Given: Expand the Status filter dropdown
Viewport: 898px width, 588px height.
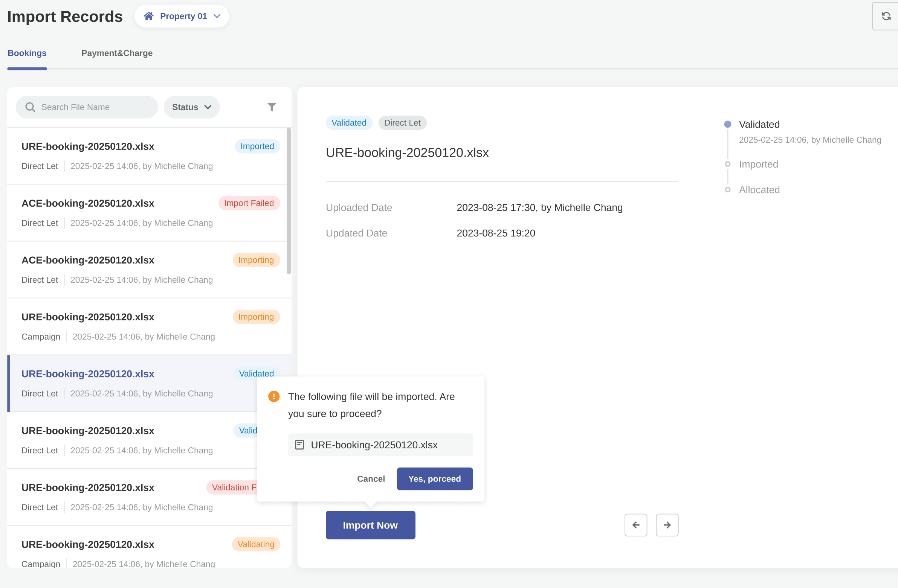Looking at the screenshot, I should (x=191, y=107).
